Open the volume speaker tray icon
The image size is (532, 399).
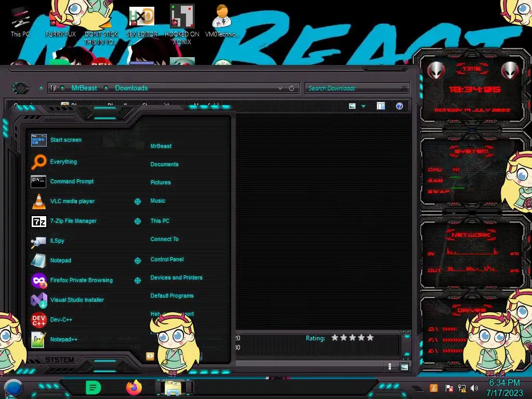tap(474, 388)
